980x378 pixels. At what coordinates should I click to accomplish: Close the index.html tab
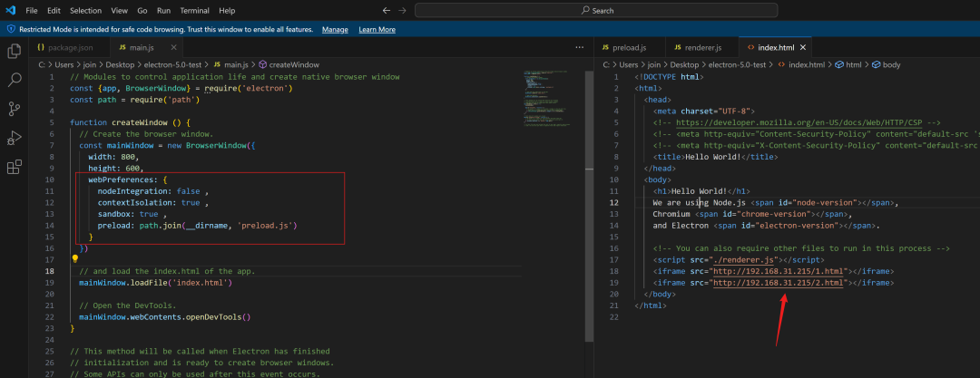click(803, 47)
